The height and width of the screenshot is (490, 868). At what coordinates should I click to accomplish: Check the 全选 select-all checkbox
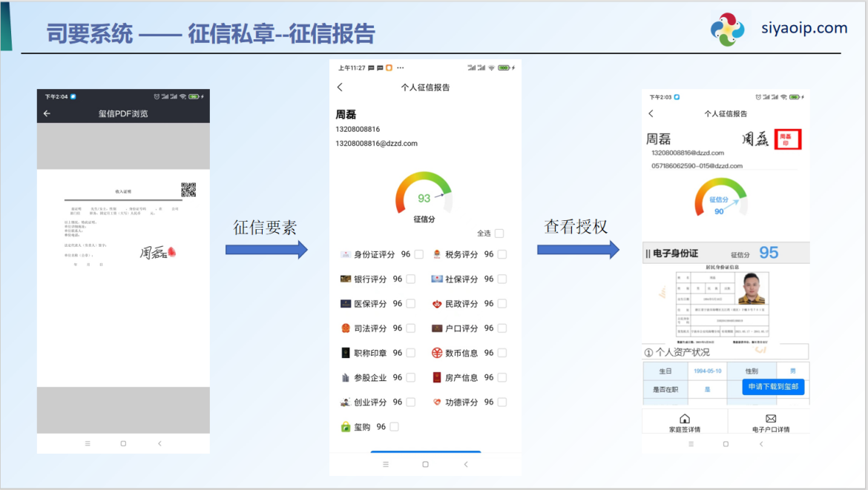499,234
